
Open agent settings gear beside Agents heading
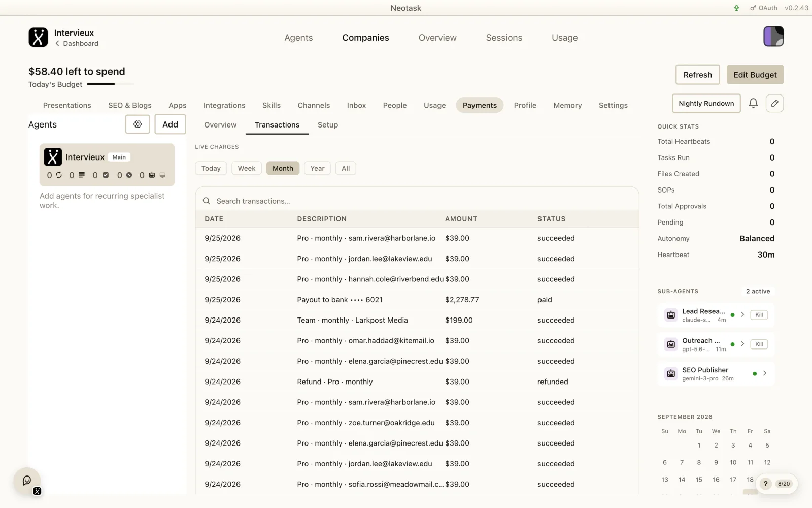[x=138, y=124]
